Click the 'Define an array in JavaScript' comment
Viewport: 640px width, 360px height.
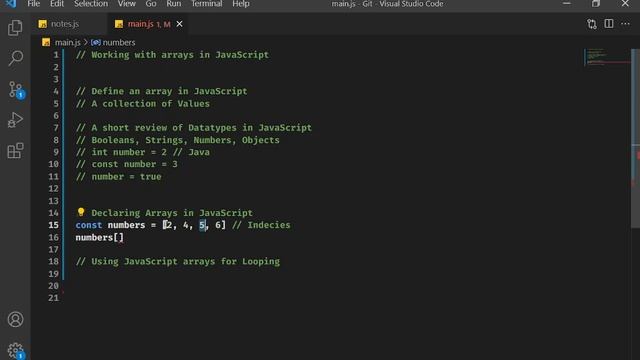[161, 91]
